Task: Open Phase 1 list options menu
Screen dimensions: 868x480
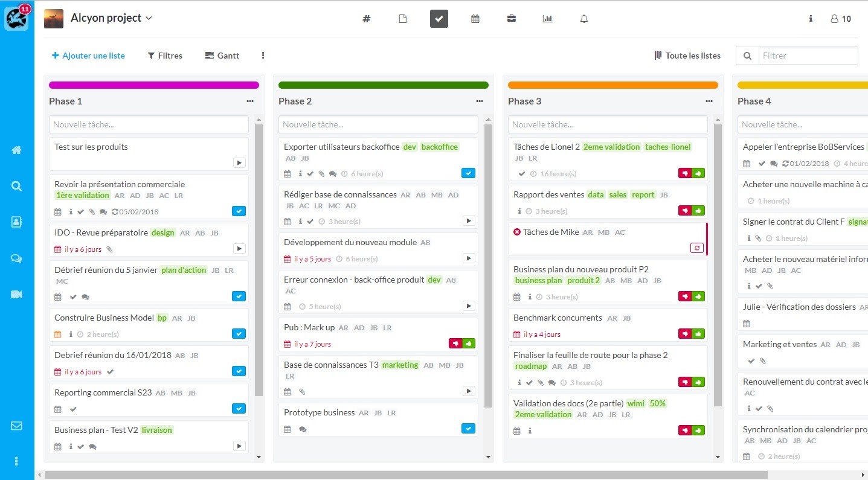Action: 250,101
